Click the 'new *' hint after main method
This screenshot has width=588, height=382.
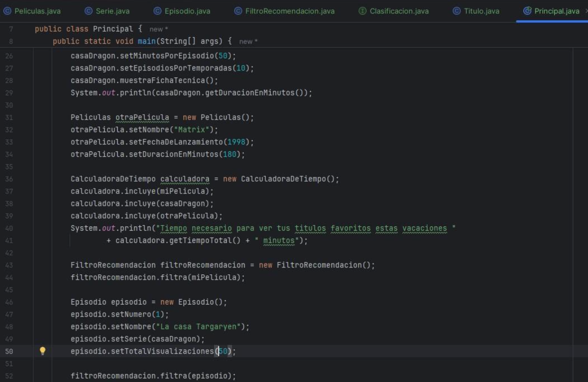coord(248,42)
